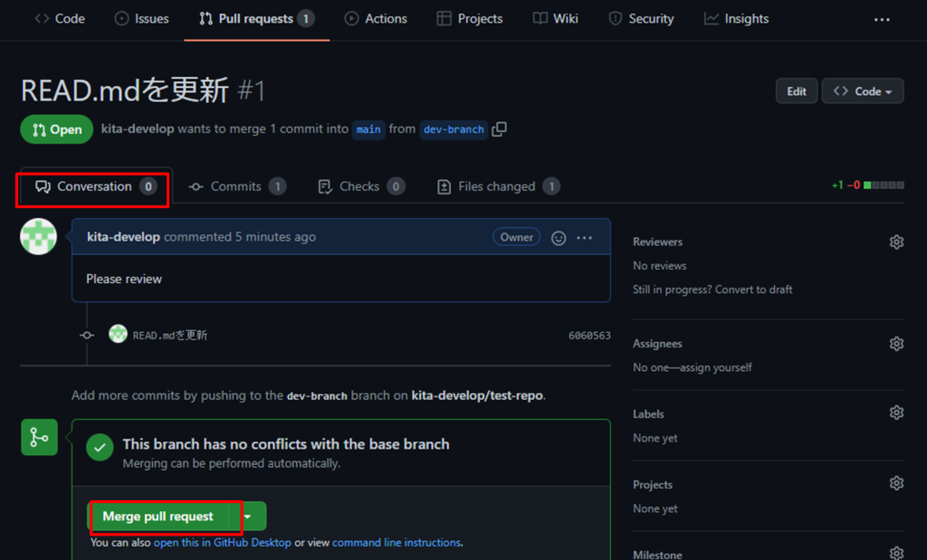Switch to the Commits tab
This screenshot has width=927, height=560.
click(x=236, y=186)
